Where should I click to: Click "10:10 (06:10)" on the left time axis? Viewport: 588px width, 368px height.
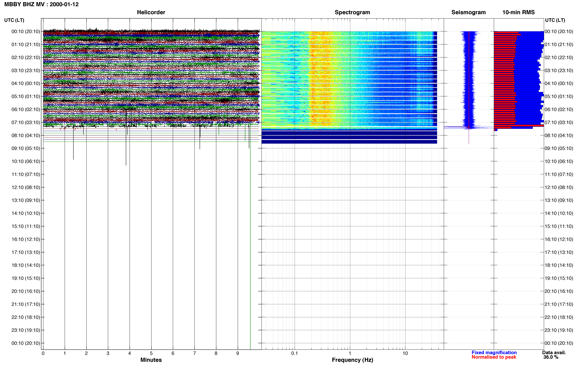point(26,161)
